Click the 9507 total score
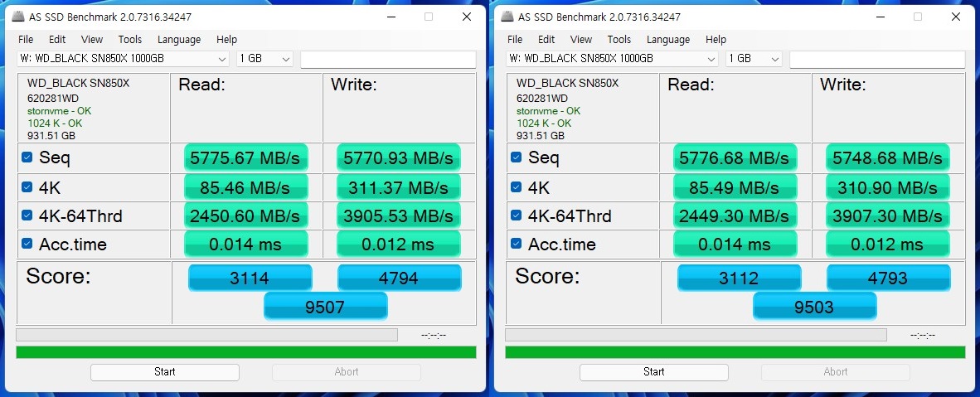 [x=326, y=306]
